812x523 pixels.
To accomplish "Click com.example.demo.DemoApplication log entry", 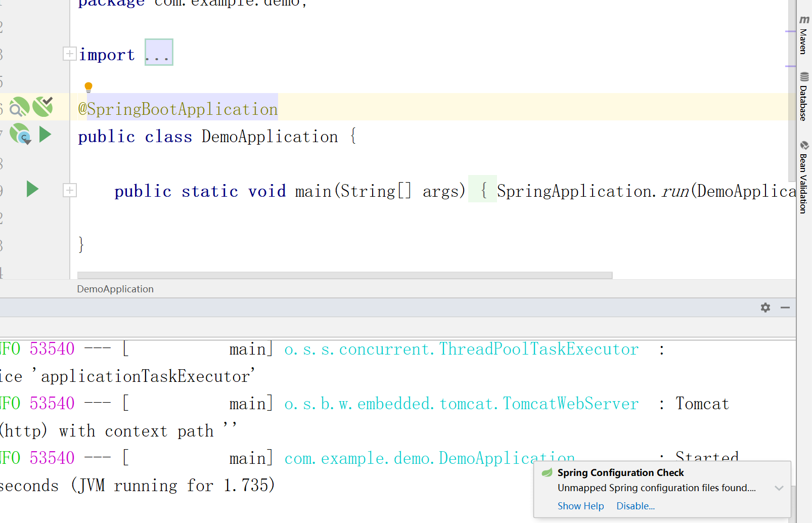I will click(x=430, y=458).
